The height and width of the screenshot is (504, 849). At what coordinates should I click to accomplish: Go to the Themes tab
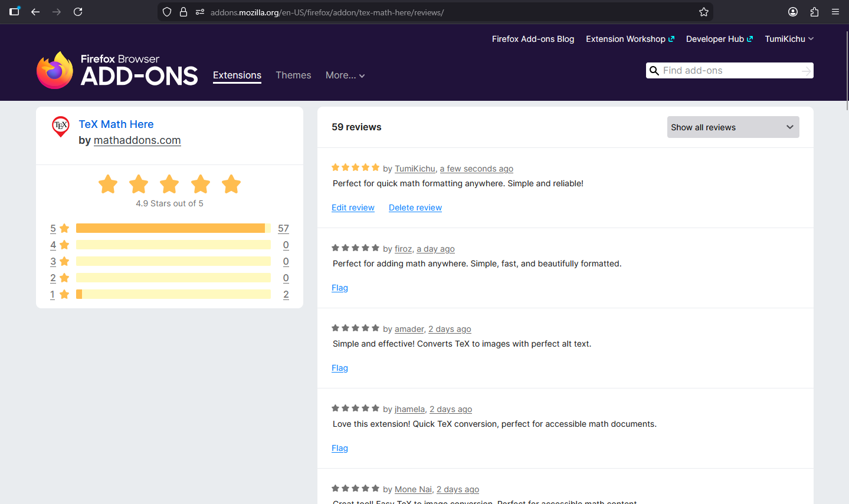coord(293,75)
